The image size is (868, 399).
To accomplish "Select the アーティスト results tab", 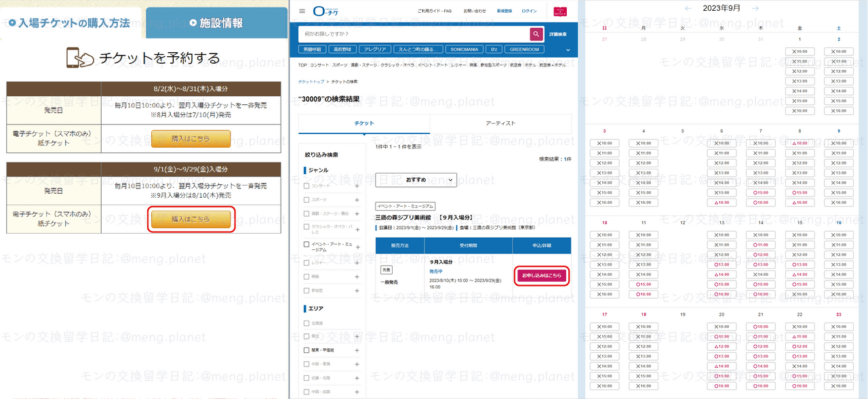I will coord(500,123).
